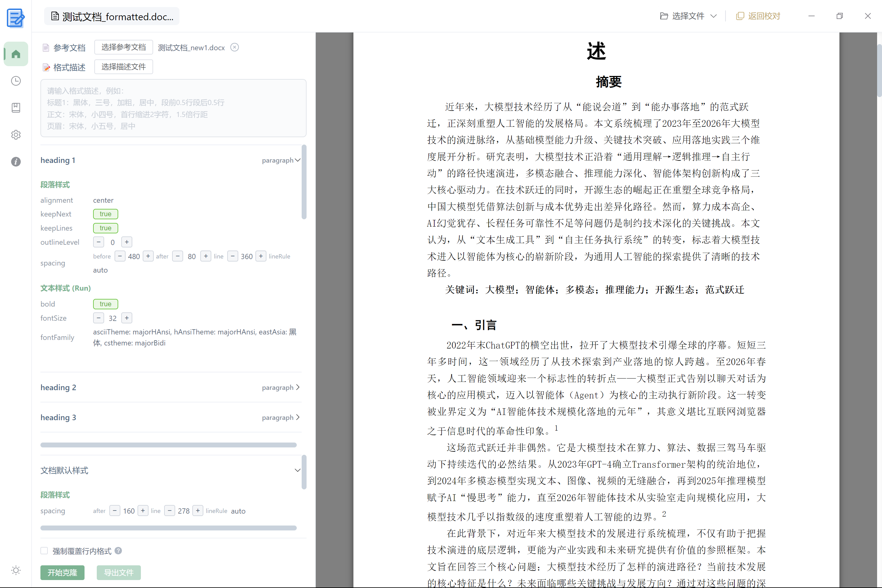Increase spacing before 480
The image size is (882, 588).
(148, 256)
